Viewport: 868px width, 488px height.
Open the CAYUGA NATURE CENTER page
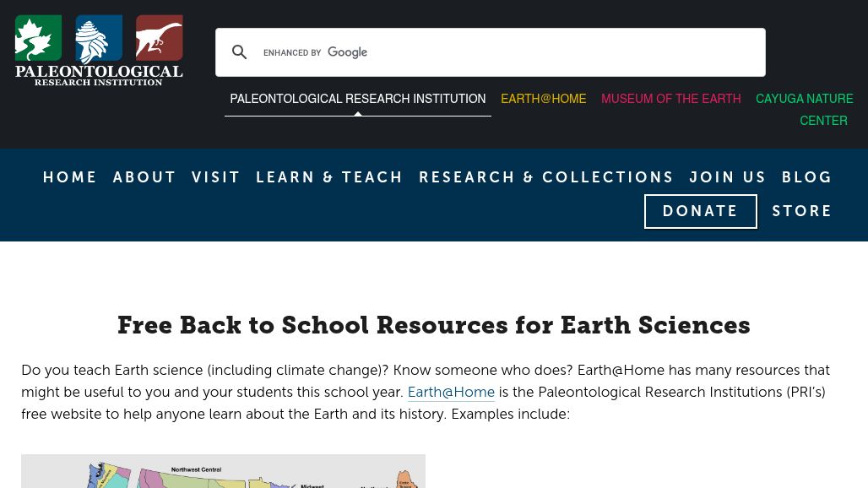click(804, 109)
